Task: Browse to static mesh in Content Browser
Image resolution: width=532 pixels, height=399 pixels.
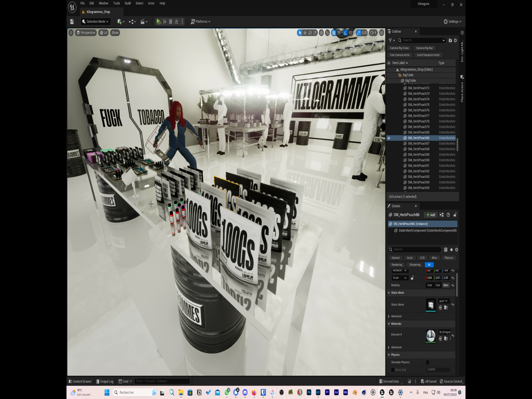Action: click(446, 308)
